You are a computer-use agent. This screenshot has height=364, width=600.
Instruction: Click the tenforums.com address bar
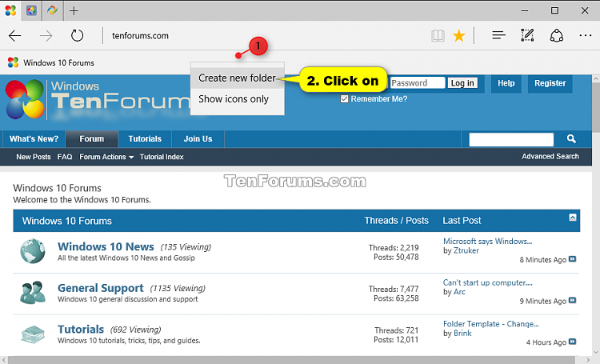140,36
